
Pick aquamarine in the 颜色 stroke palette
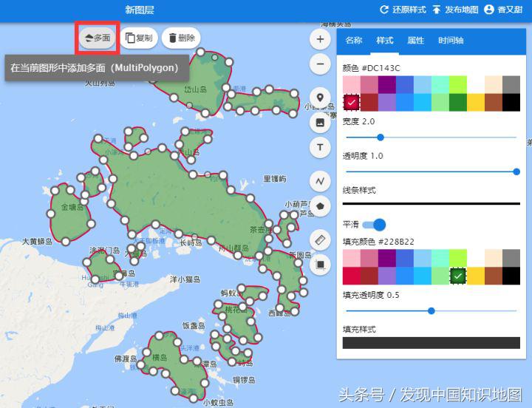tap(440, 84)
